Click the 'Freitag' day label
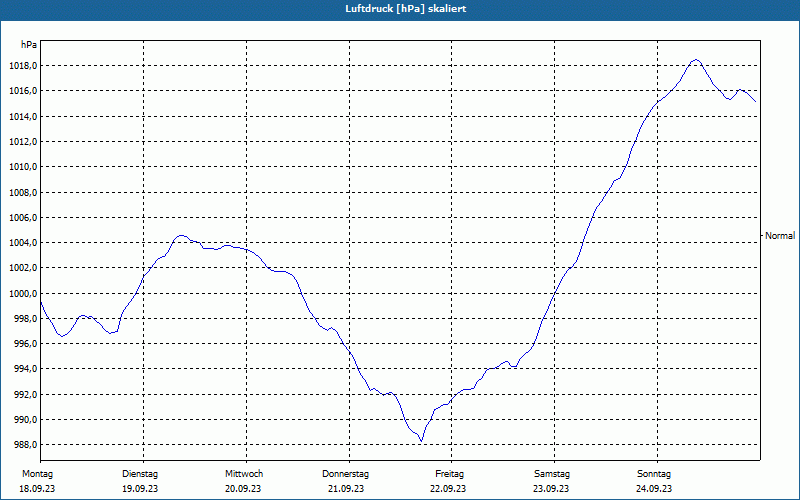 click(x=449, y=474)
